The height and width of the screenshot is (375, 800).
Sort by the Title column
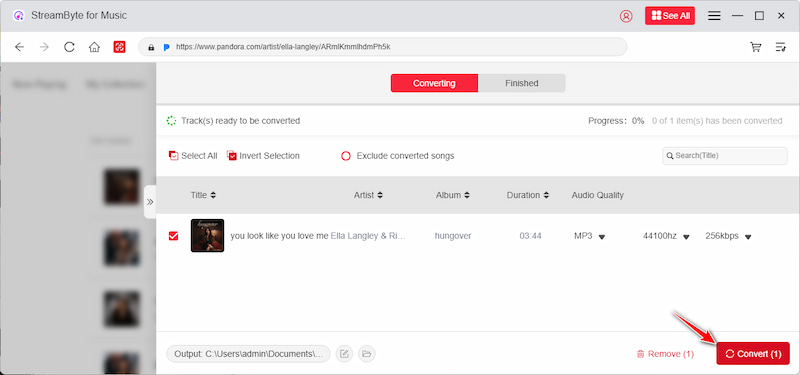click(203, 195)
